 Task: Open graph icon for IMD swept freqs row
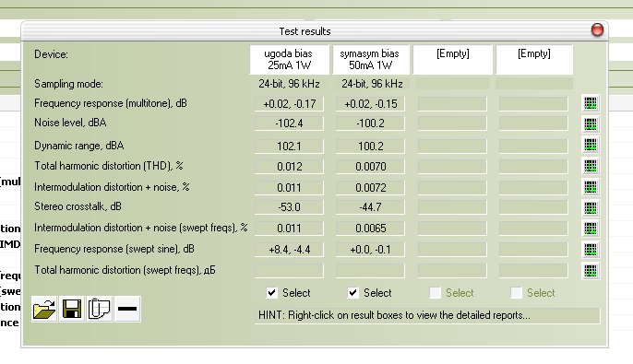(x=591, y=229)
